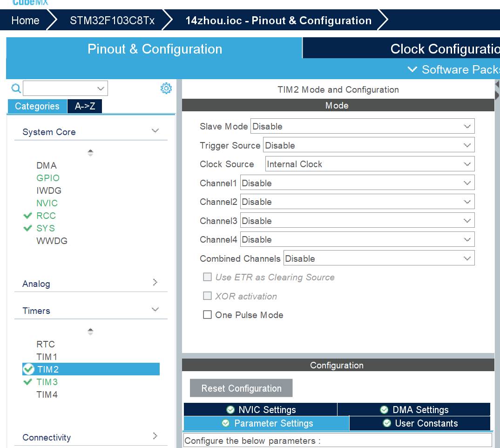Click the search magnifier icon
Viewport: 500px width, 448px height.
[x=16, y=88]
